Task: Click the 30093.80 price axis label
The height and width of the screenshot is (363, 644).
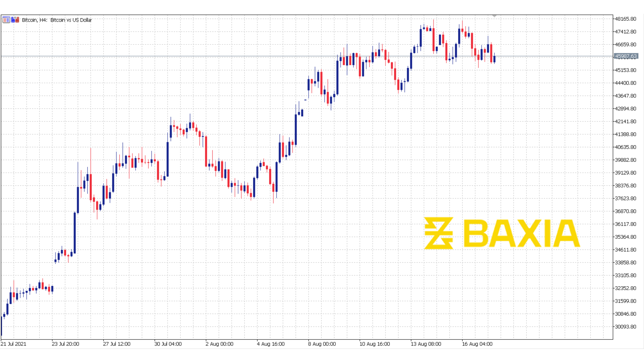Action: coord(626,327)
